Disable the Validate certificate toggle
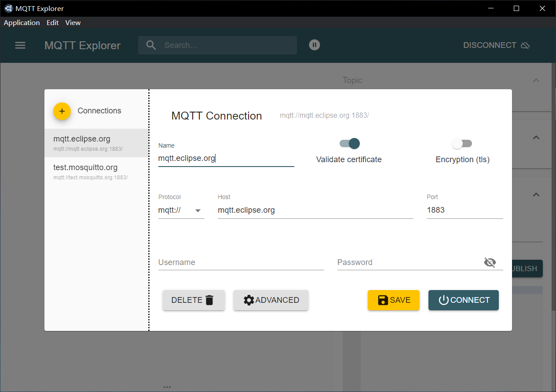556x392 pixels. coord(349,143)
